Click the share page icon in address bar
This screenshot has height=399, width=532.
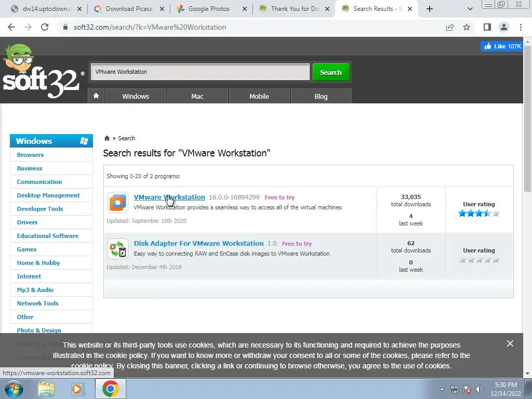pyautogui.click(x=450, y=27)
